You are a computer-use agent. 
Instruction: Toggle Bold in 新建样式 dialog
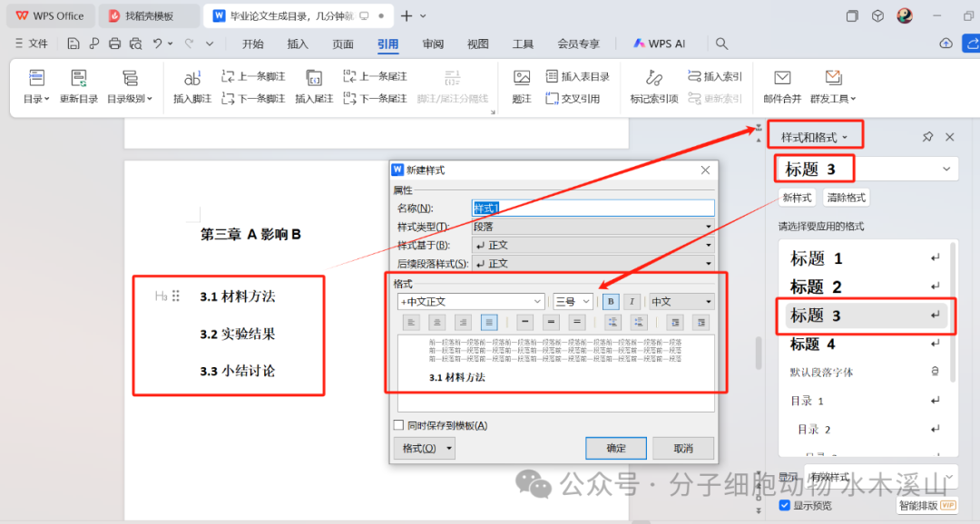[x=611, y=302]
